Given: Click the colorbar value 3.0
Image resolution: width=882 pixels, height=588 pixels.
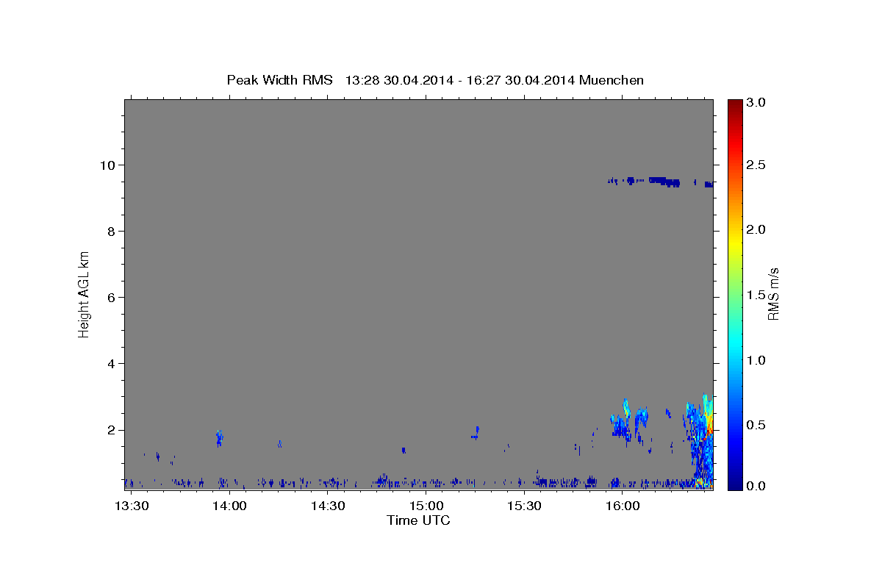Looking at the screenshot, I should click(756, 103).
